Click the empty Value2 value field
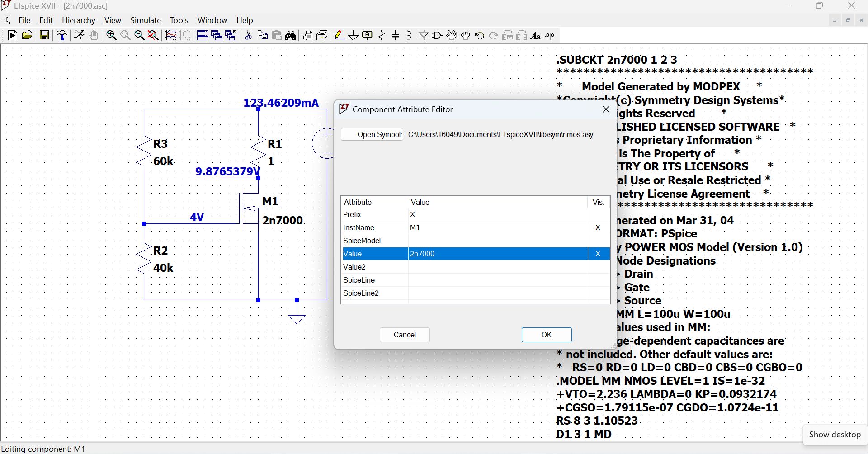 pos(498,267)
